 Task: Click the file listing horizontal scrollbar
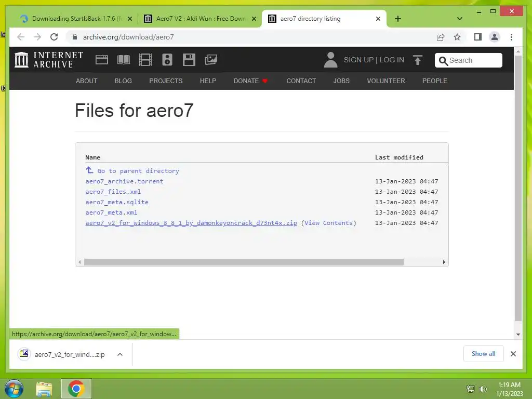pyautogui.click(x=244, y=262)
